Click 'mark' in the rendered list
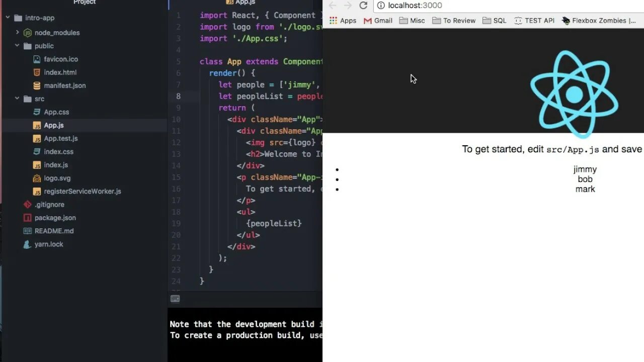This screenshot has width=644, height=362. [585, 189]
